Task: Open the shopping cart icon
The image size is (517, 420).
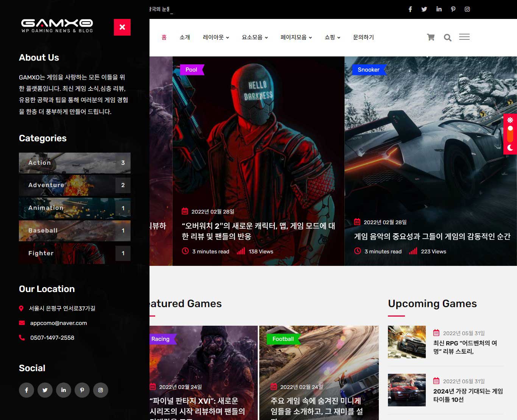Action: pos(431,37)
